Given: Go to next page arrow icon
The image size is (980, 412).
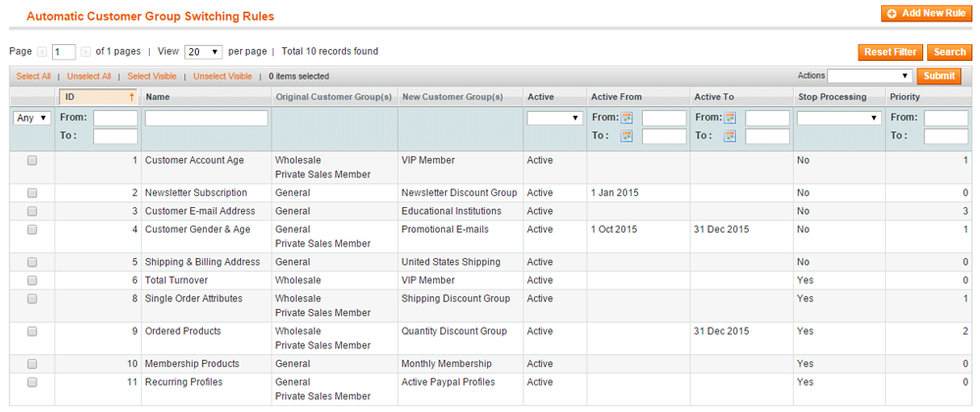Looking at the screenshot, I should coord(86,51).
